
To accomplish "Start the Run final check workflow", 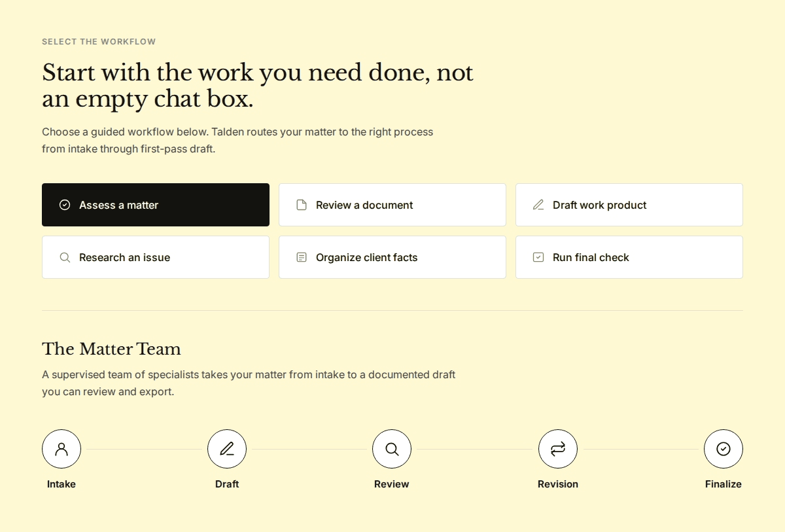I will pos(629,257).
